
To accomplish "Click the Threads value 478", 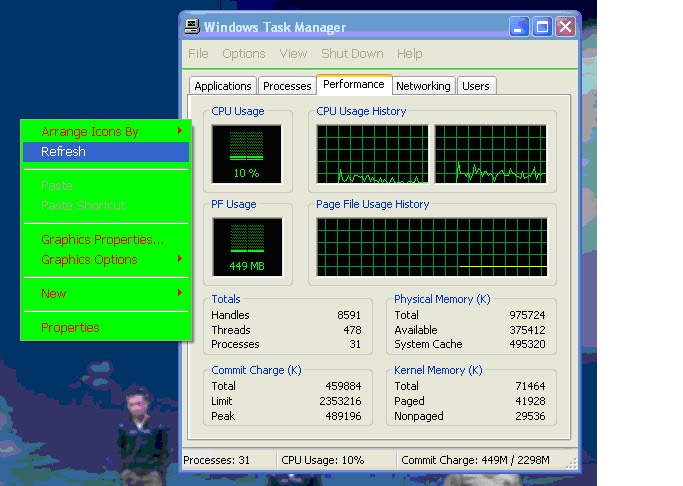I will coord(352,330).
